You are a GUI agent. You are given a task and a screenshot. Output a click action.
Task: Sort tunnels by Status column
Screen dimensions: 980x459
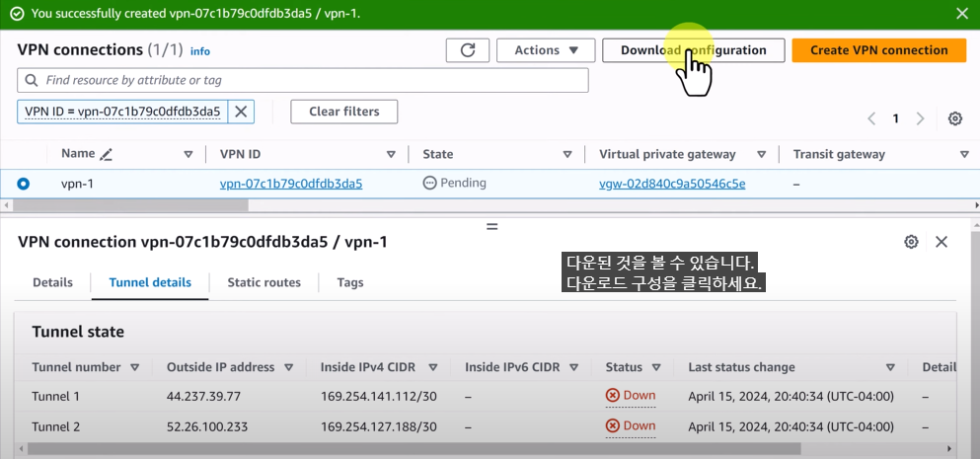coord(656,368)
